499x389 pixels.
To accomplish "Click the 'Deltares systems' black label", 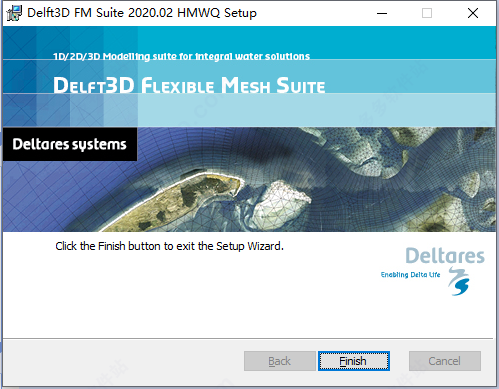I will 70,144.
